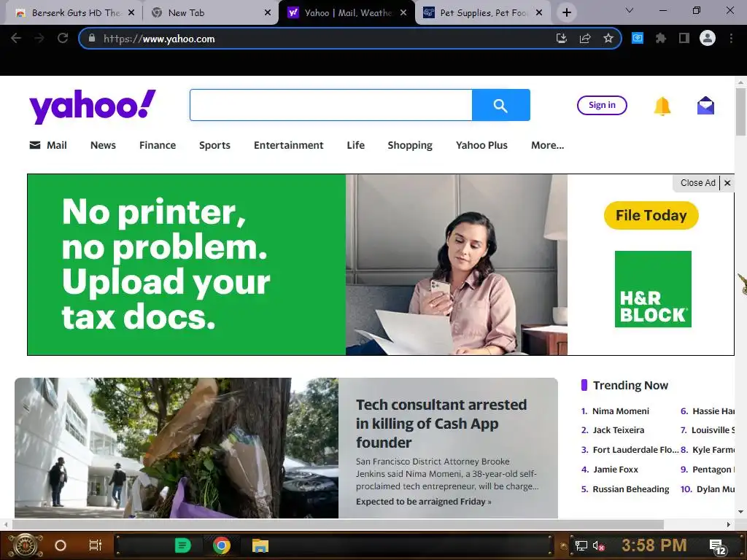Open trending topic Fort Lauderdale Flo...
The height and width of the screenshot is (560, 747).
click(x=635, y=449)
